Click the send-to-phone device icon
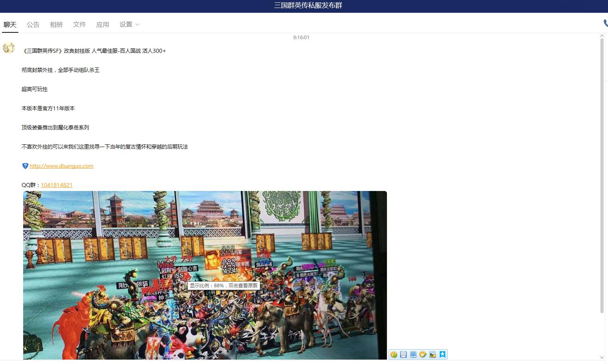 pyautogui.click(x=413, y=354)
